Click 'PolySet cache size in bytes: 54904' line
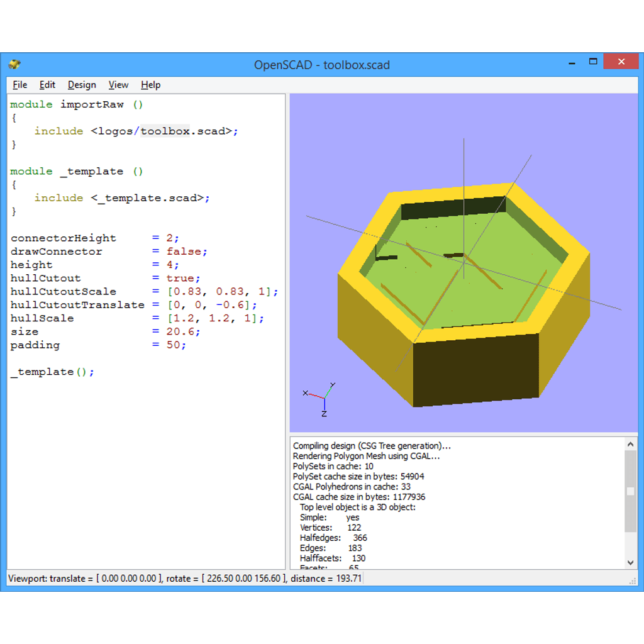This screenshot has width=644, height=644. [x=358, y=477]
